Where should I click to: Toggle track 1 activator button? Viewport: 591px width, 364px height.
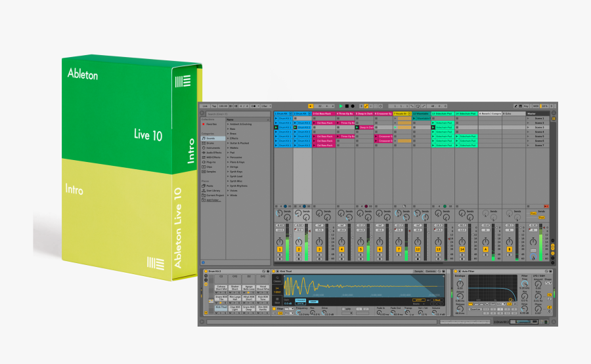pos(280,249)
